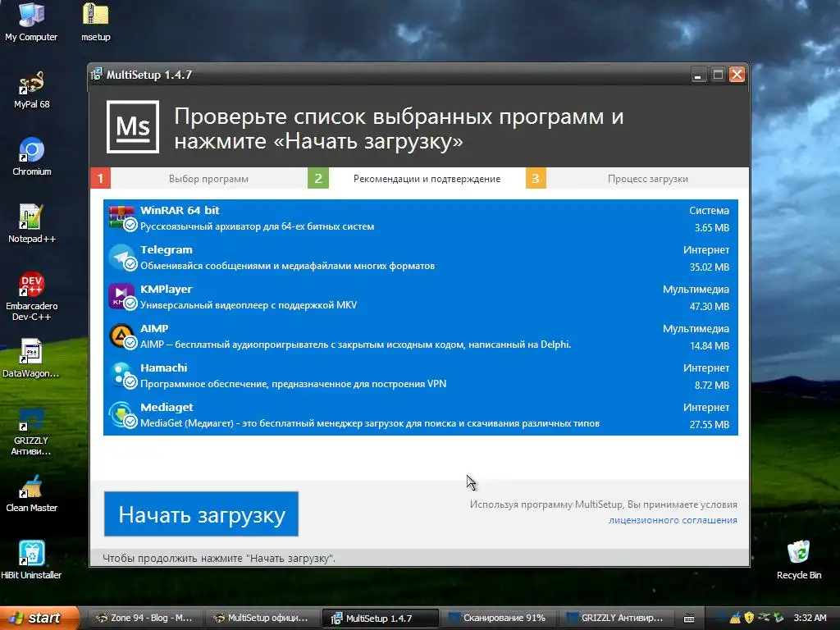Switch to GRIZZLY Антивир... taskbar window
The width and height of the screenshot is (840, 630).
click(615, 618)
